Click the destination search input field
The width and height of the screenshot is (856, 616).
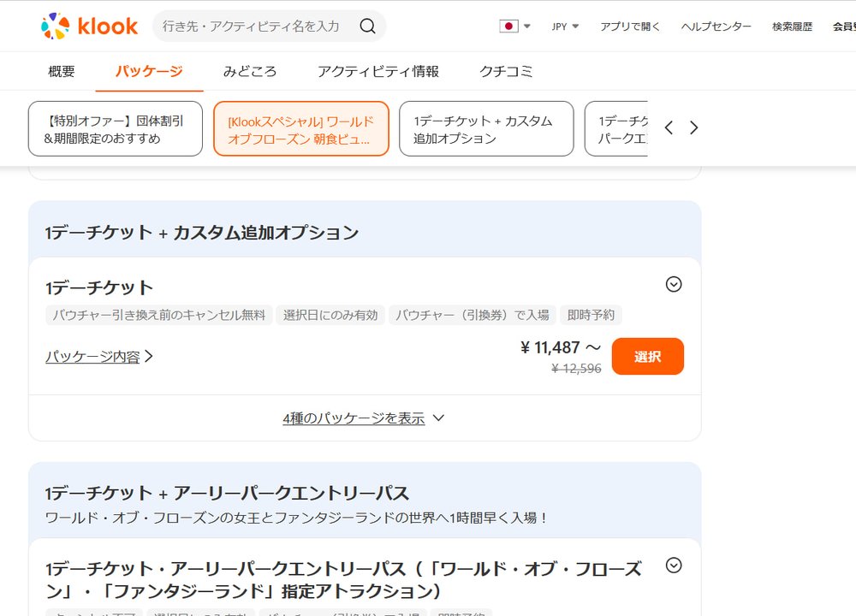click(x=248, y=26)
